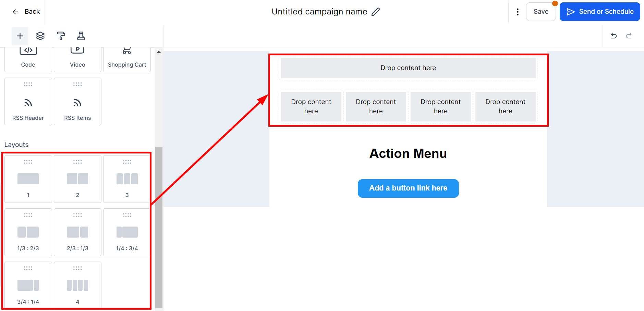The image size is (644, 311).
Task: Click the undo arrow icon
Action: click(x=613, y=36)
